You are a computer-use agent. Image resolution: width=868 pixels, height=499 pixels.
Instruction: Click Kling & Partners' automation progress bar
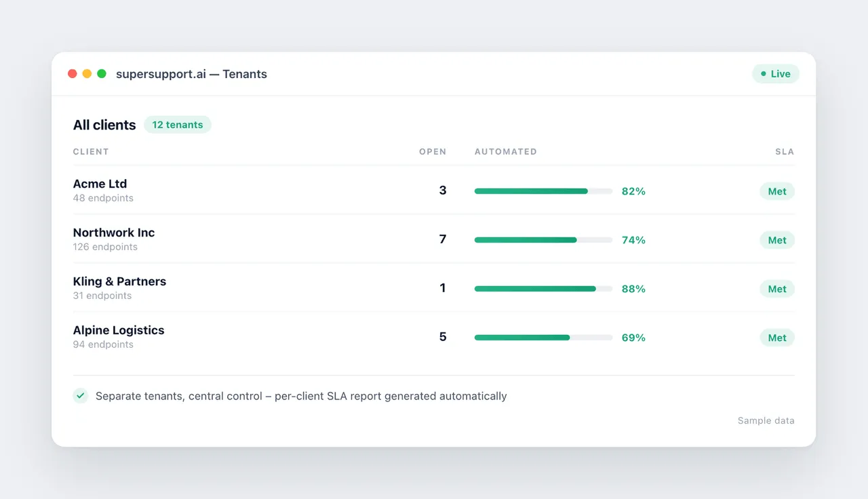tap(543, 289)
